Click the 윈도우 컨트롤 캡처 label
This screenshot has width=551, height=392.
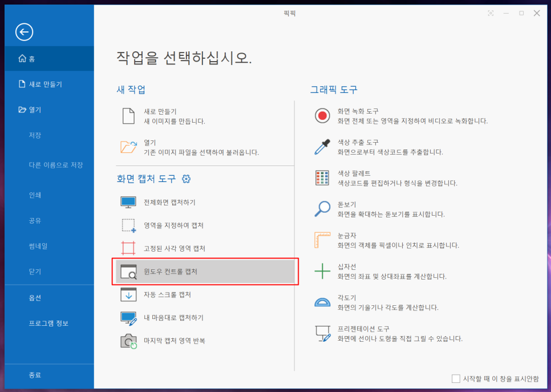click(171, 272)
